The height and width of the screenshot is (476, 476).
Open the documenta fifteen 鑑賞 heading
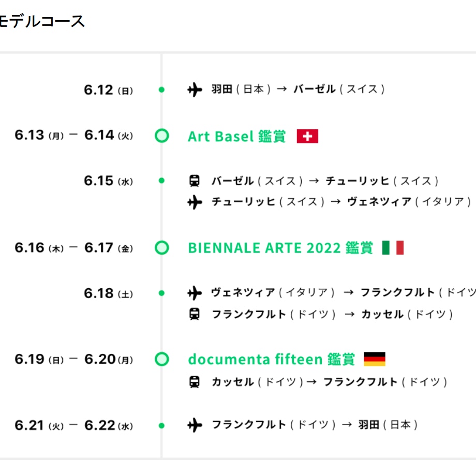(x=271, y=359)
